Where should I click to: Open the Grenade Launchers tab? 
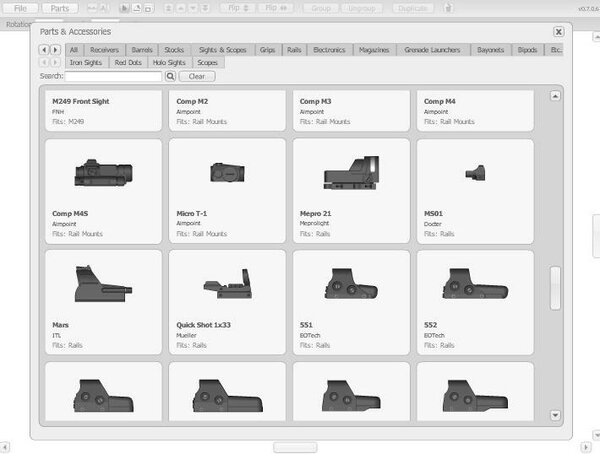pyautogui.click(x=432, y=49)
